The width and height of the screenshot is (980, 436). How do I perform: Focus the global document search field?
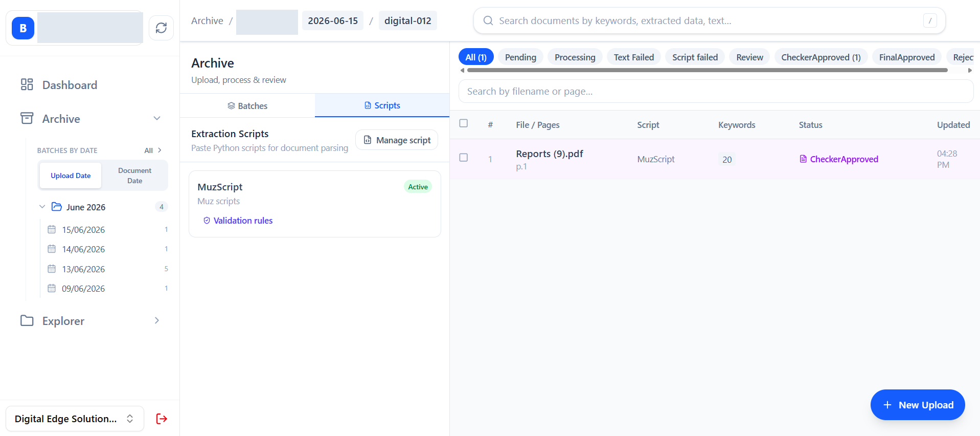709,20
